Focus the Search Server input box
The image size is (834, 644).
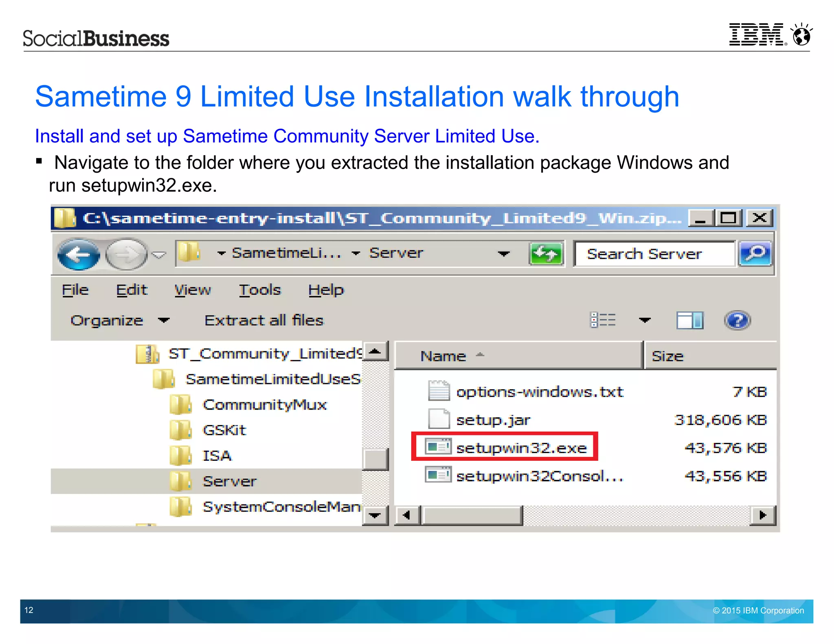(x=655, y=254)
